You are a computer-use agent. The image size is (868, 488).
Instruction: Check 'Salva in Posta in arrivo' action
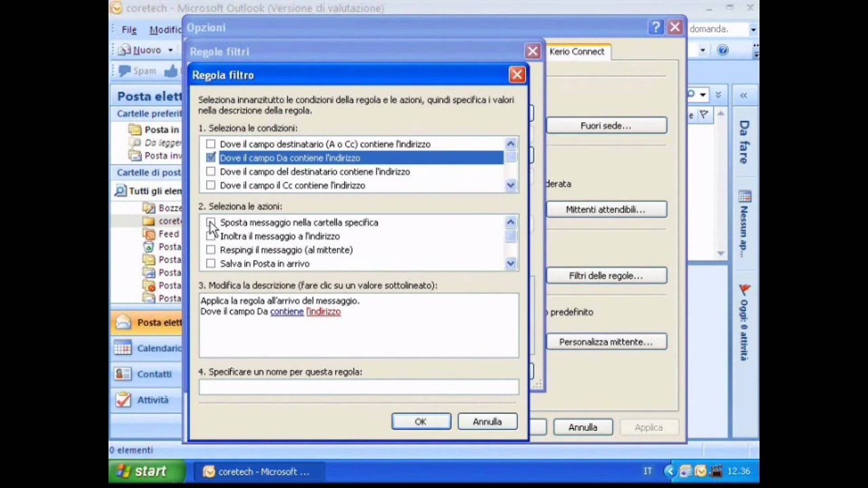coord(211,264)
